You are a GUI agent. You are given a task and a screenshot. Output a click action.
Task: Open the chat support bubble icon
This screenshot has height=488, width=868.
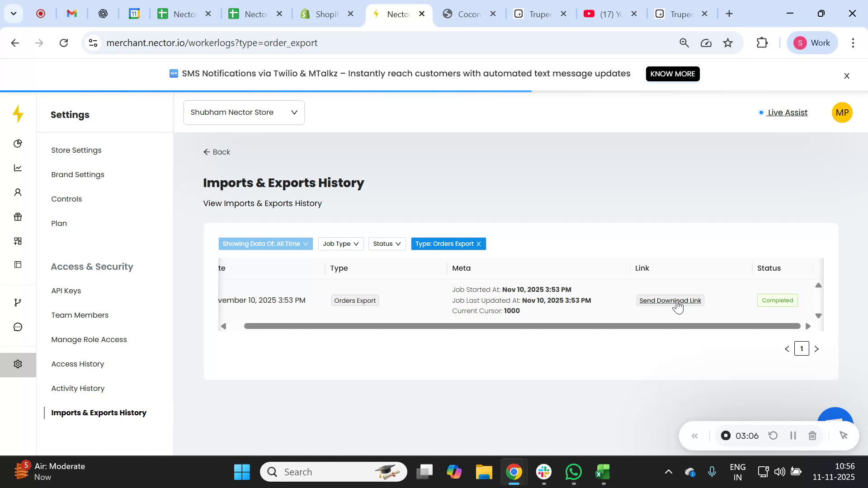(18, 326)
